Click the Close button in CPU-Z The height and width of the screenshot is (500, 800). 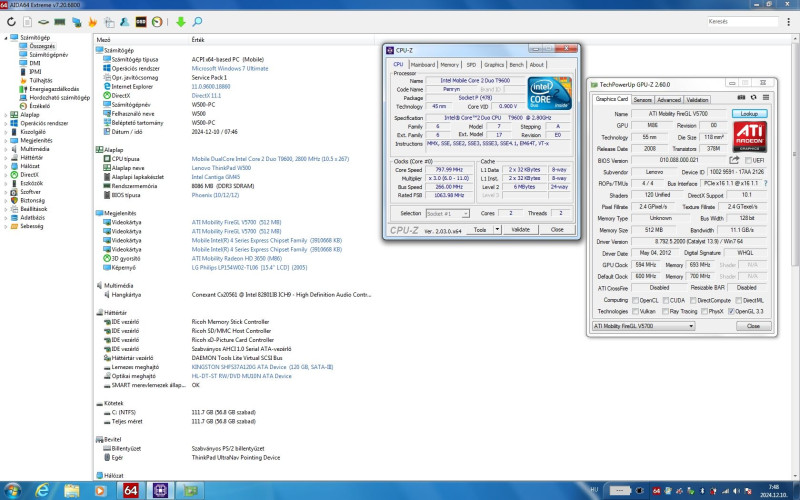click(x=557, y=230)
